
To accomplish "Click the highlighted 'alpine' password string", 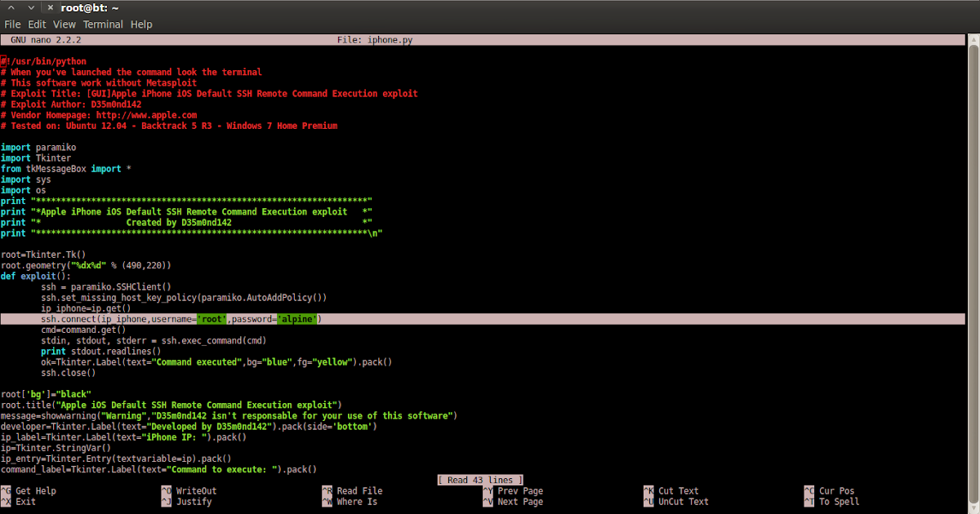I will click(297, 319).
